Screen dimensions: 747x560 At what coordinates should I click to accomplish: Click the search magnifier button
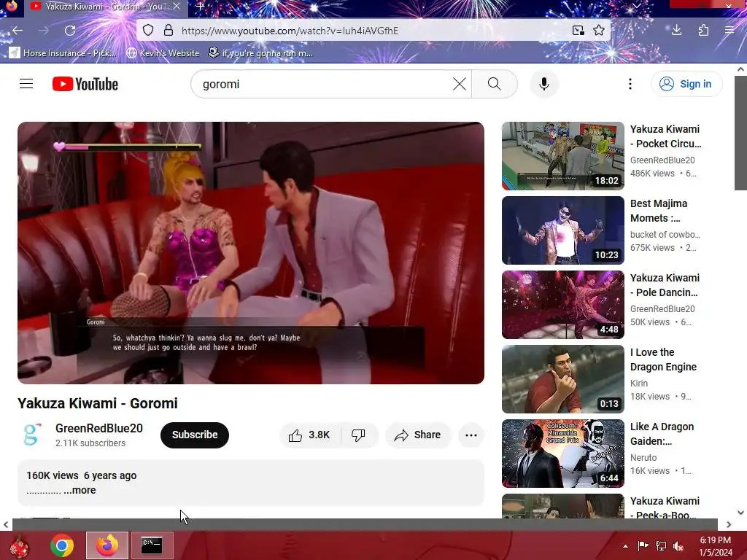coord(494,84)
